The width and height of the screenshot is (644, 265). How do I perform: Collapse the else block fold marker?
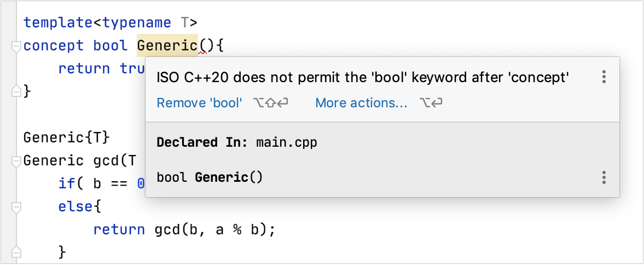(16, 207)
